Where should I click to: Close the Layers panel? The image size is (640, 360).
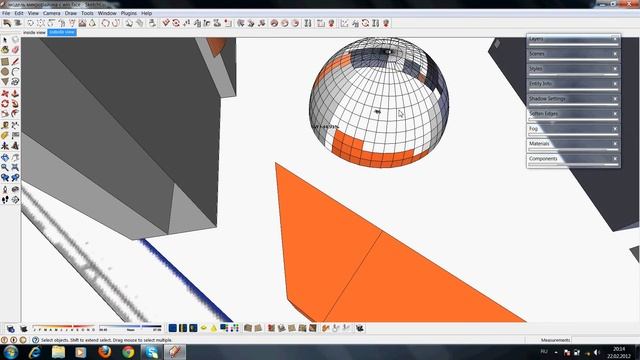(615, 39)
